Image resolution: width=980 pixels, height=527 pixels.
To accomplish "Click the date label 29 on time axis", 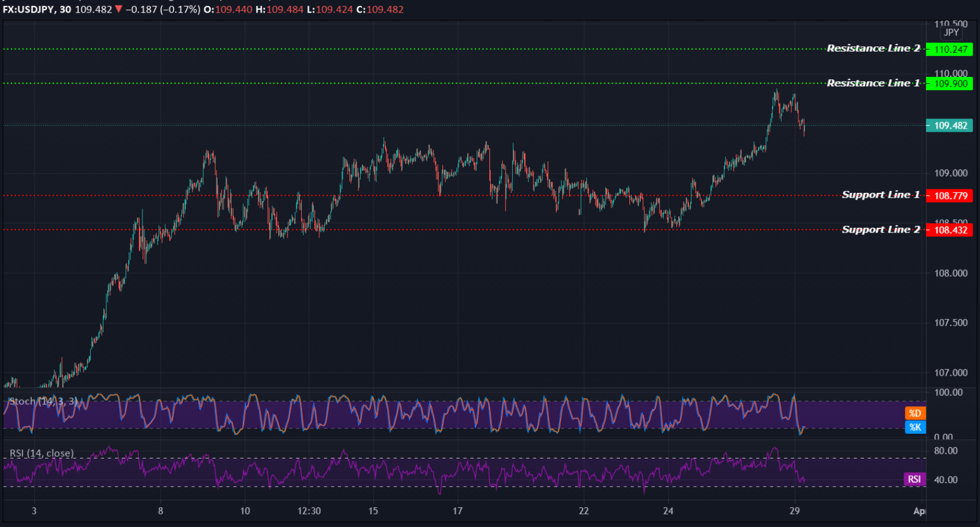I will click(795, 511).
